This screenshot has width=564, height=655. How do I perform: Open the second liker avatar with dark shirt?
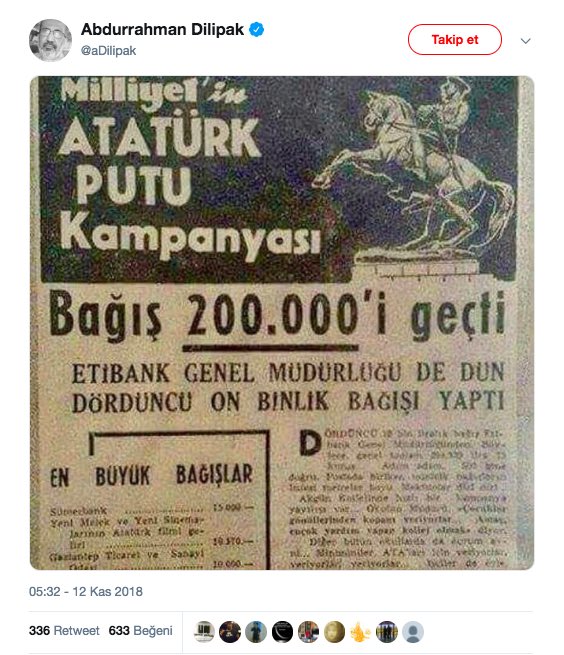click(x=230, y=631)
